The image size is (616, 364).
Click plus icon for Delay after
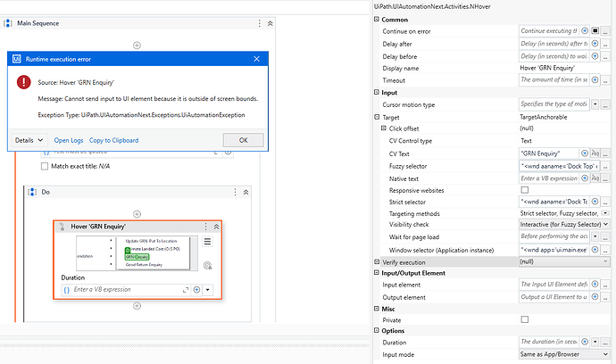coord(595,44)
